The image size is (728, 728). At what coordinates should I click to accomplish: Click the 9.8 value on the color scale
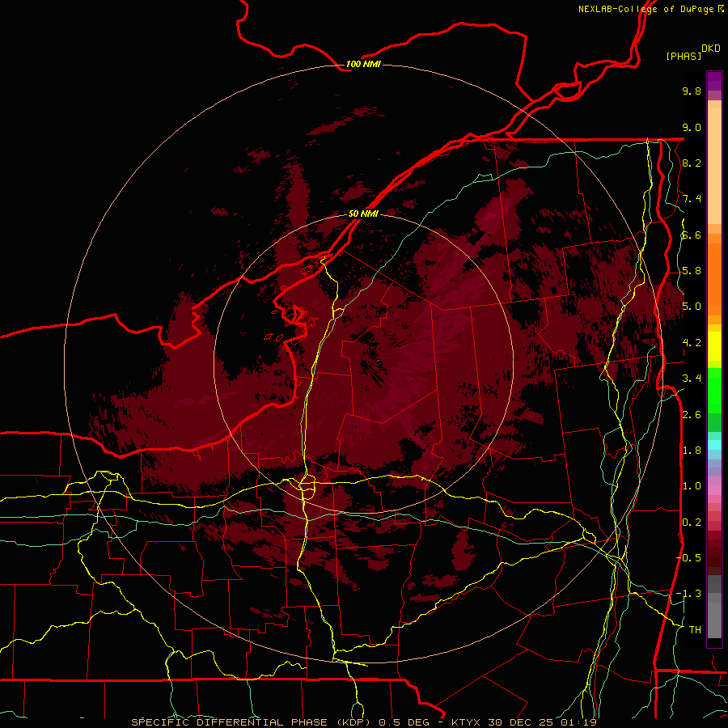tap(692, 91)
